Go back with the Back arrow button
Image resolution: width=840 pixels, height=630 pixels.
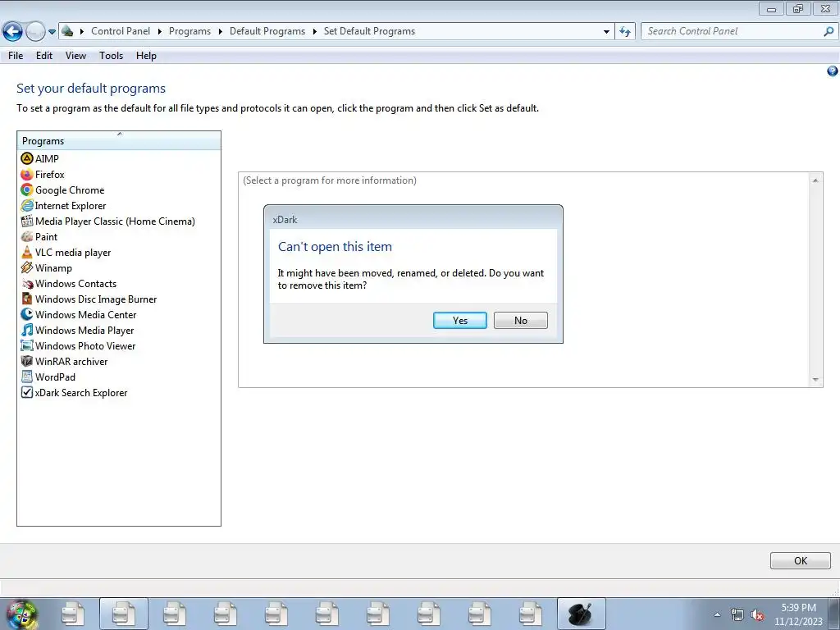12,31
